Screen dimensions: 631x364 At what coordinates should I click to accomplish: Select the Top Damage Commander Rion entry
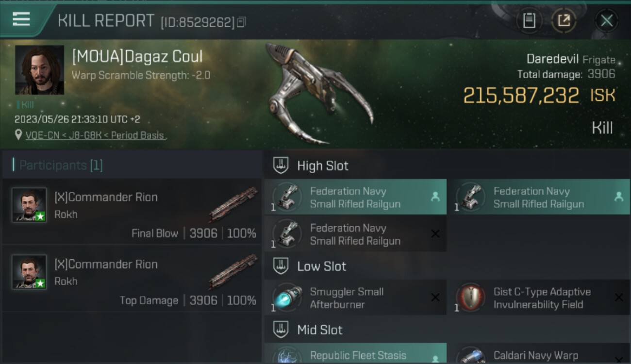tap(132, 279)
